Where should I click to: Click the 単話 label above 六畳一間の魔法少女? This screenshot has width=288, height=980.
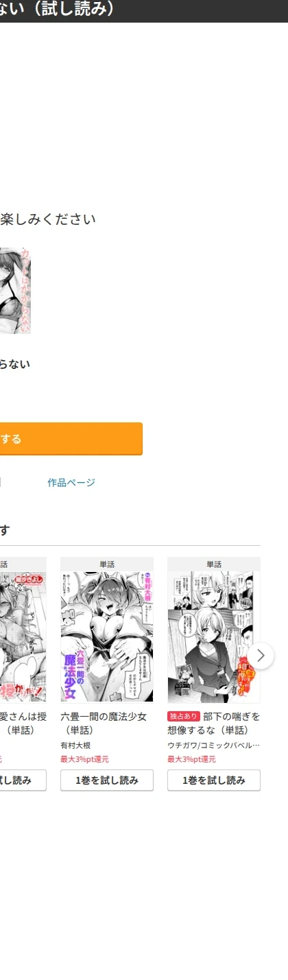(x=107, y=564)
